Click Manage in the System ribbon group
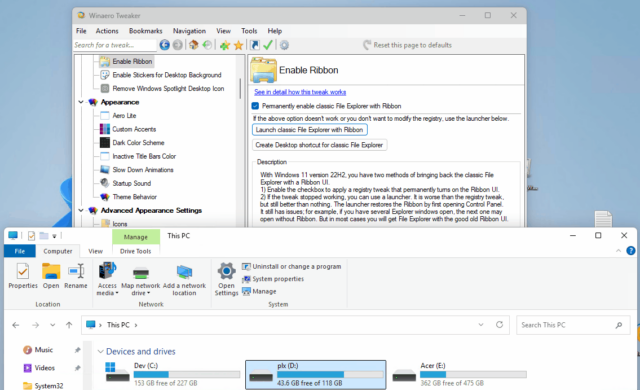Image resolution: width=640 pixels, height=390 pixels. tap(259, 291)
